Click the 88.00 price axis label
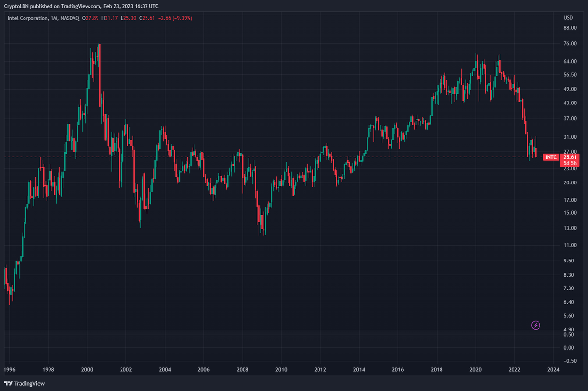 point(569,28)
